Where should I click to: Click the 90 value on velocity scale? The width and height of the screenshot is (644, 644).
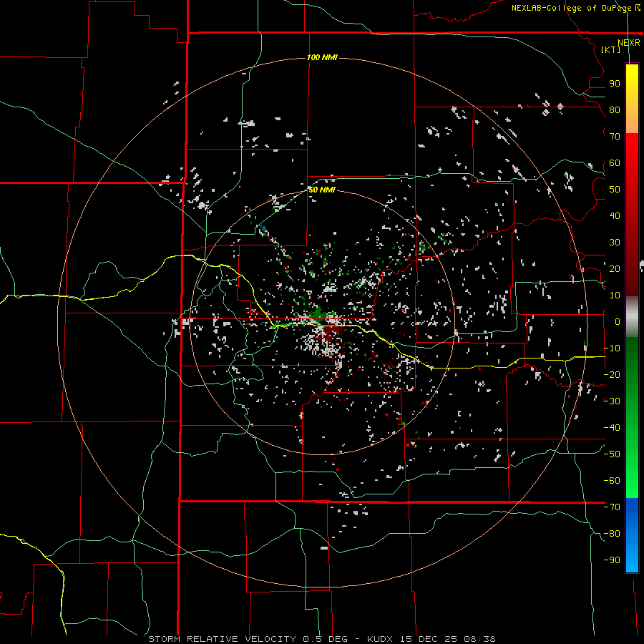click(615, 84)
